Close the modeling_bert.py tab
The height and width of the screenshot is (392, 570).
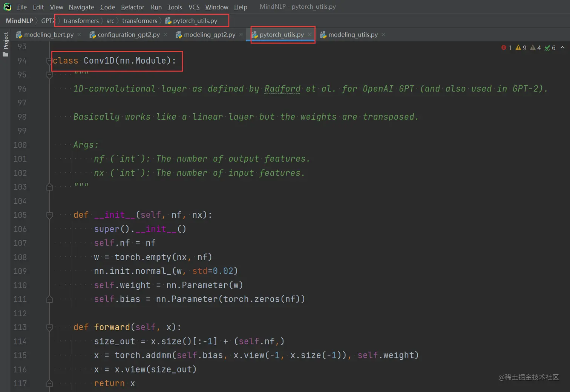[x=79, y=35]
